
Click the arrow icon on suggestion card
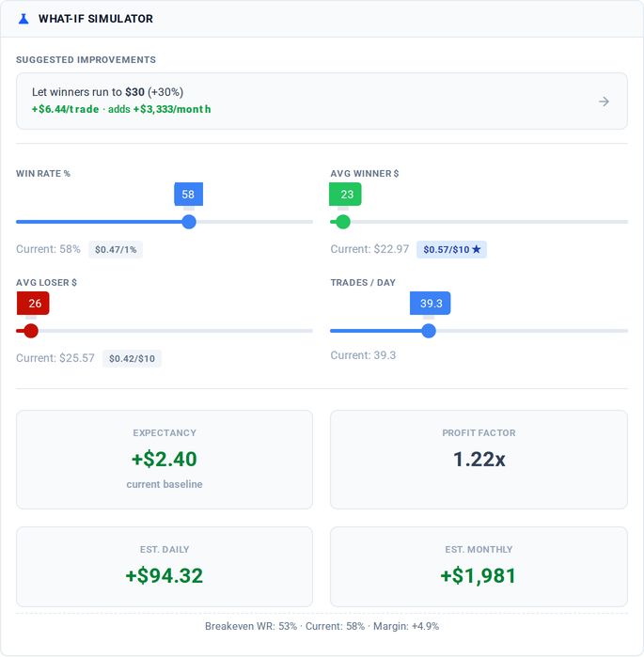click(604, 102)
